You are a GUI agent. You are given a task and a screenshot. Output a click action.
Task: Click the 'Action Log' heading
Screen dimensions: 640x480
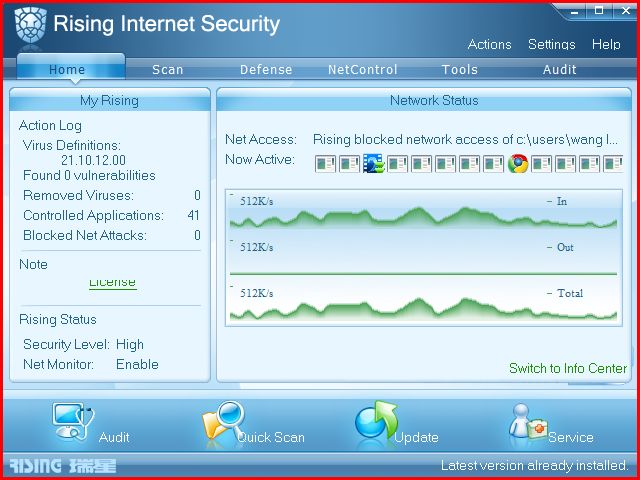point(50,126)
